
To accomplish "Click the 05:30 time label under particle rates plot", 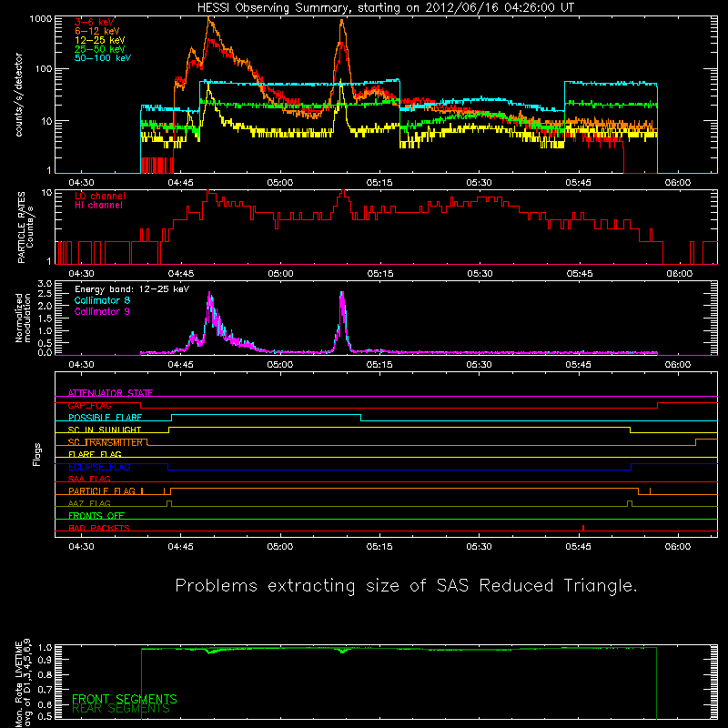I will coord(480,274).
